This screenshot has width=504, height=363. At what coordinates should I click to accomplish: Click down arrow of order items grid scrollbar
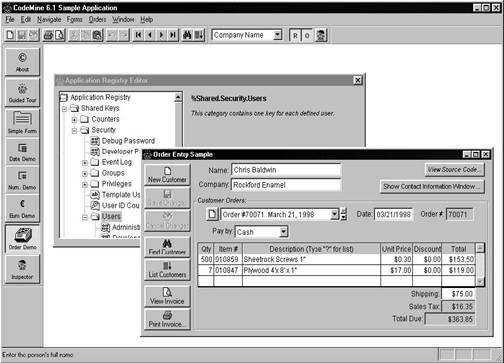pyautogui.click(x=480, y=282)
